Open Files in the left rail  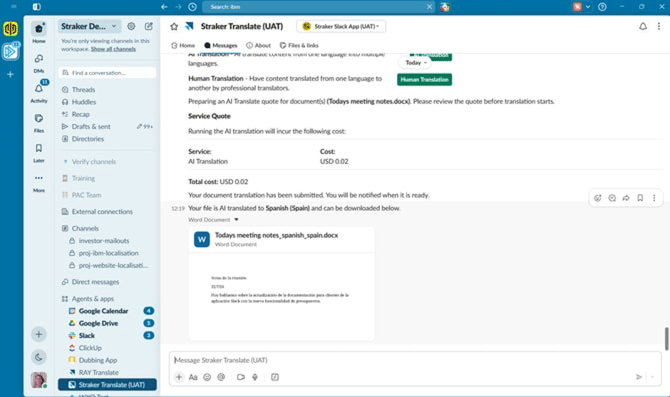click(x=38, y=122)
